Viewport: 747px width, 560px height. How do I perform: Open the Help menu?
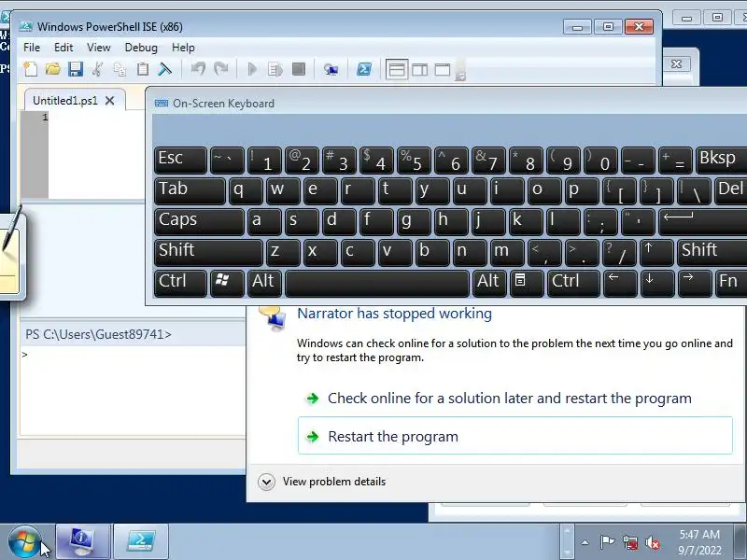coord(183,48)
